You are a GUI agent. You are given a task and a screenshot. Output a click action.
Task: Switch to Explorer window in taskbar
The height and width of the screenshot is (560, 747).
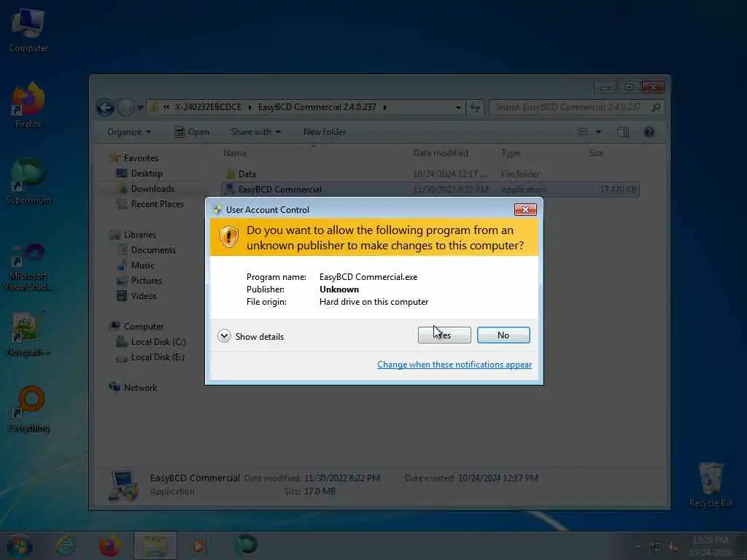(155, 545)
